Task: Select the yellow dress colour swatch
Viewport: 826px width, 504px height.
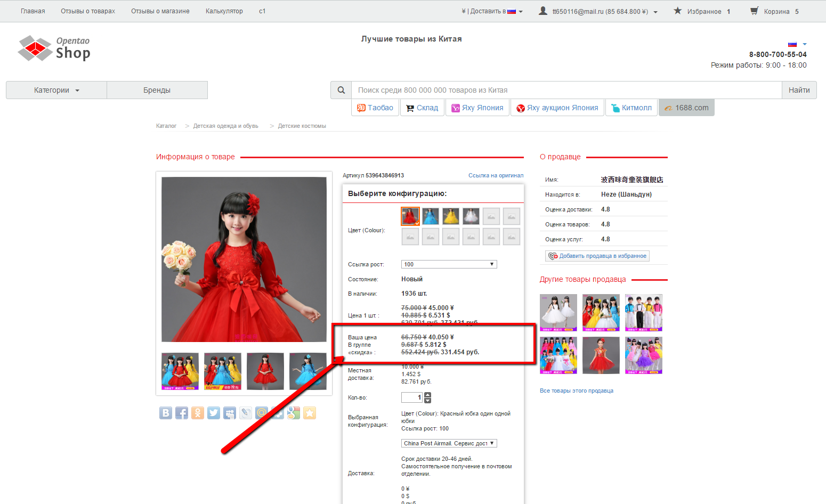Action: point(451,216)
